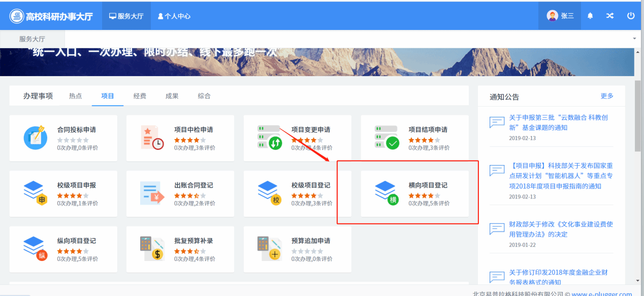Viewport: 644px width, 296px height.
Task: Expand the tab bar dropdown arrow
Action: pyautogui.click(x=634, y=39)
